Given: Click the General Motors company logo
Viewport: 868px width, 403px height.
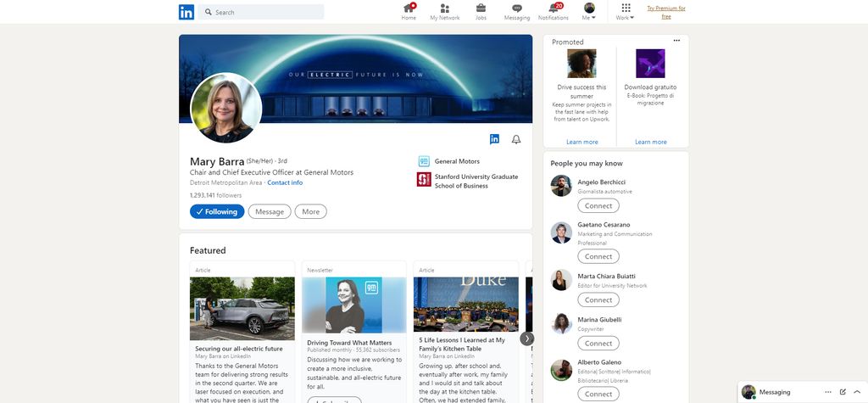Looking at the screenshot, I should (424, 161).
